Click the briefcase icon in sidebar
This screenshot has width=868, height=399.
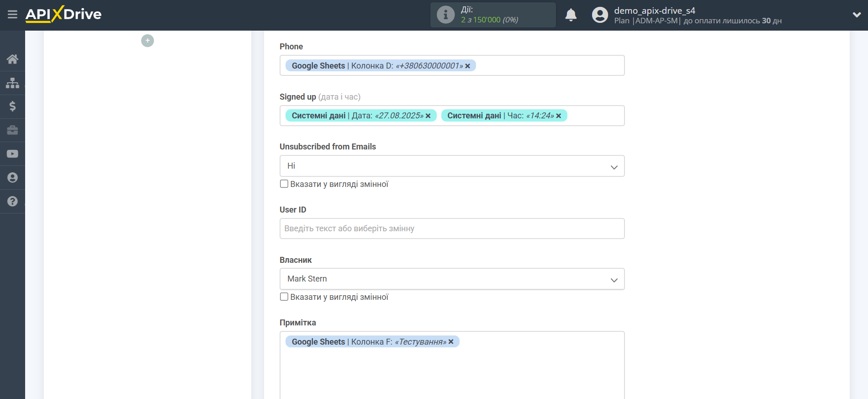12,130
